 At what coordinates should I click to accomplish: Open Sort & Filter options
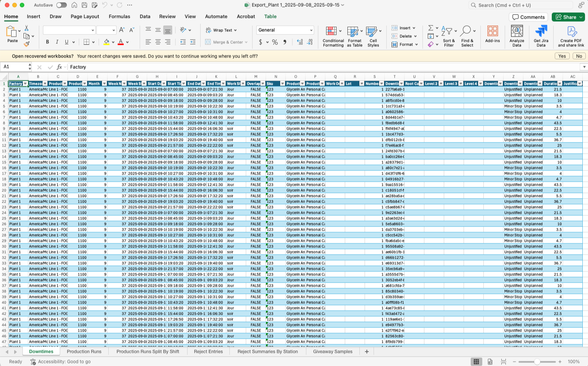(449, 37)
